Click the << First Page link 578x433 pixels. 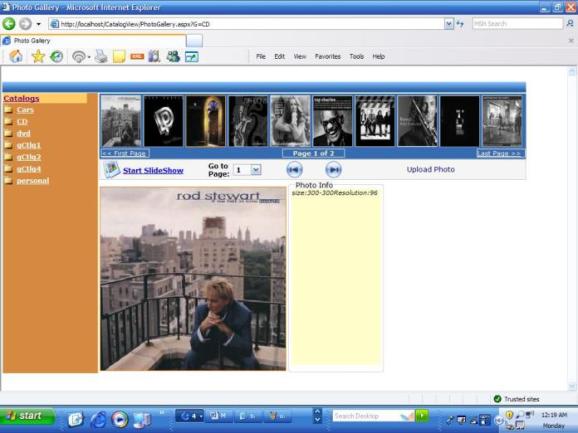click(x=125, y=153)
